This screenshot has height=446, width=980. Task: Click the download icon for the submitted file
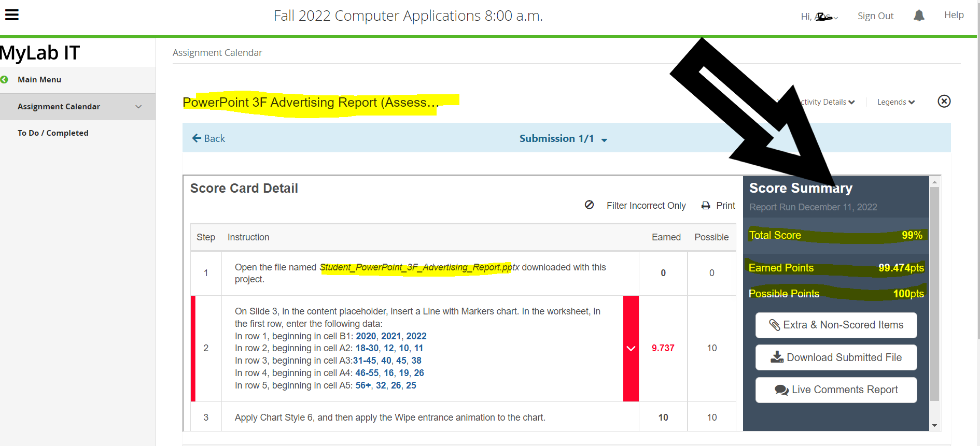tap(777, 357)
